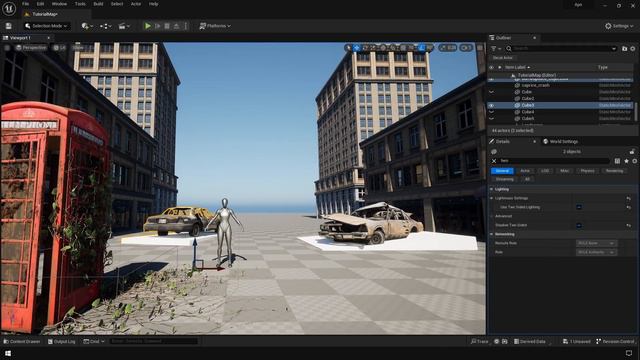640x360 pixels.
Task: Select the General filter button in Details
Action: point(502,171)
